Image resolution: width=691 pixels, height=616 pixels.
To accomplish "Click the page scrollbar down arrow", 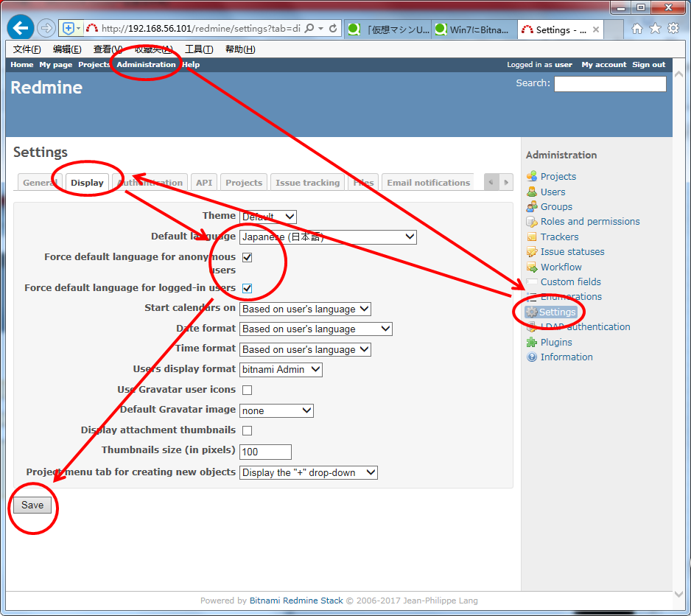I will pyautogui.click(x=678, y=595).
